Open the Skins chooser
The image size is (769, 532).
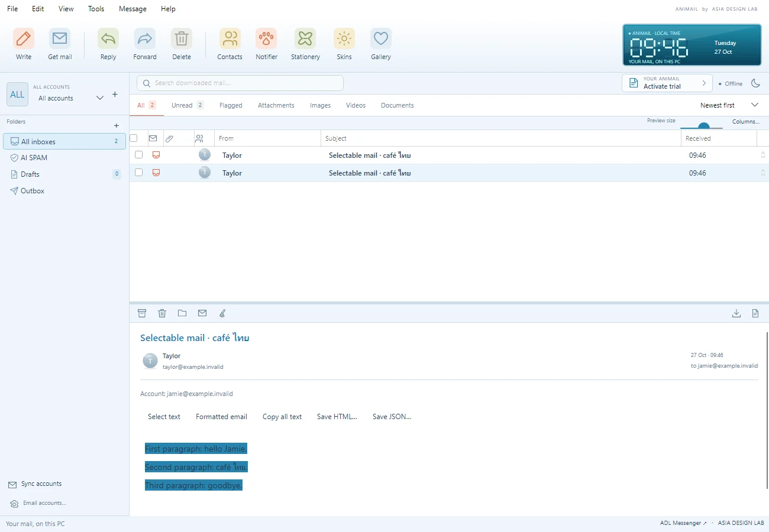click(x=344, y=44)
